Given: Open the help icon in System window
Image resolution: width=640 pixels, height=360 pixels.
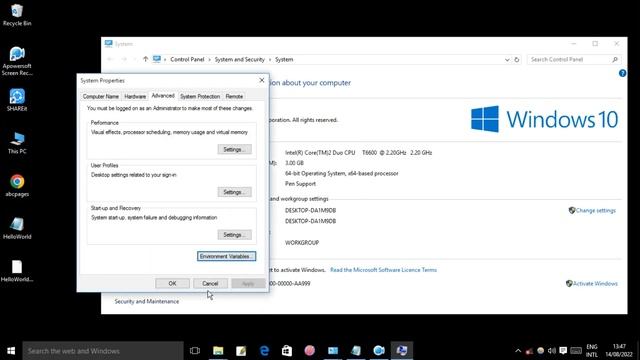Looking at the screenshot, I should click(x=622, y=73).
